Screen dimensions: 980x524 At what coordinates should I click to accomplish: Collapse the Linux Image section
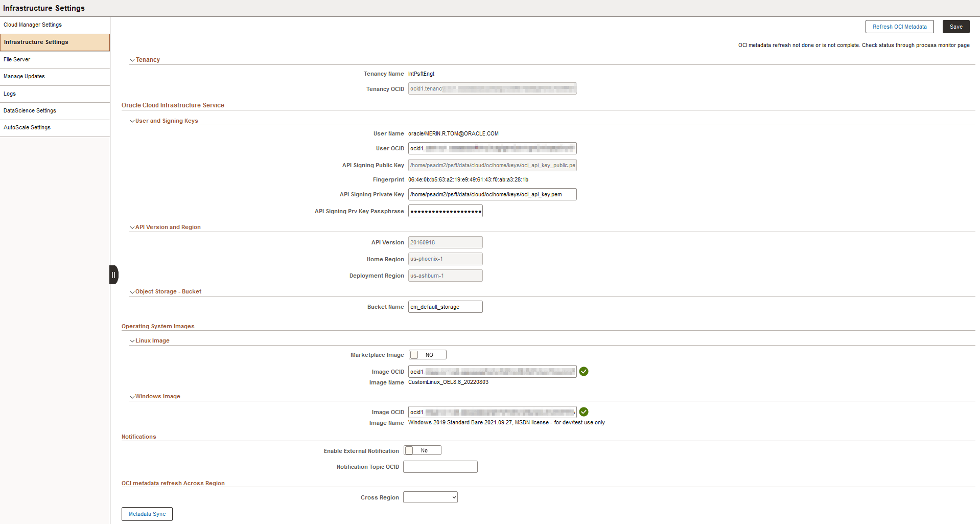tap(132, 340)
